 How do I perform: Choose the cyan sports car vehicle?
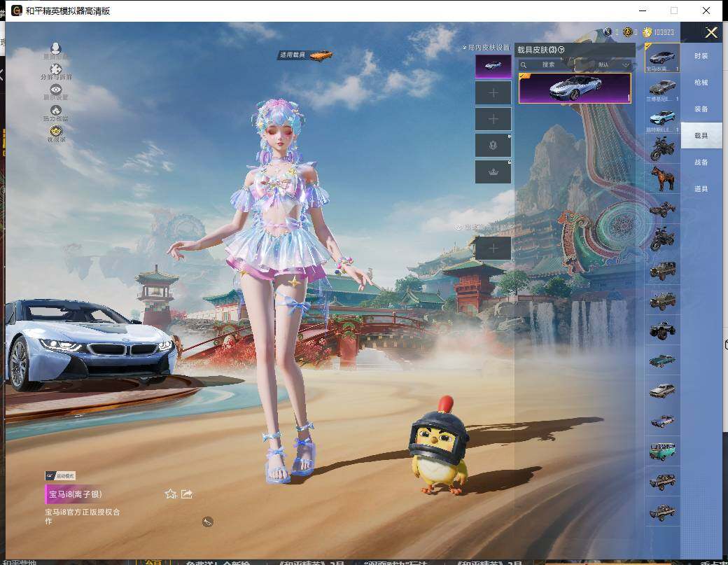(x=661, y=117)
